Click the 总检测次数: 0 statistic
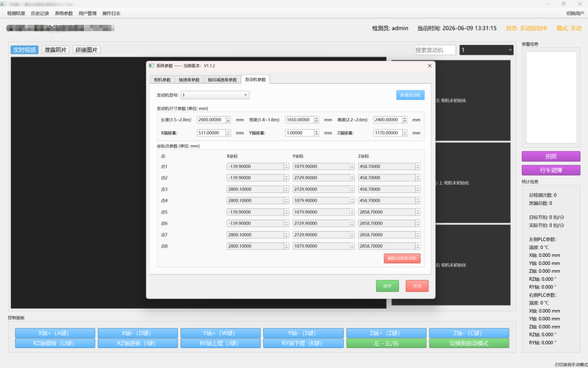The width and height of the screenshot is (588, 368). point(542,195)
